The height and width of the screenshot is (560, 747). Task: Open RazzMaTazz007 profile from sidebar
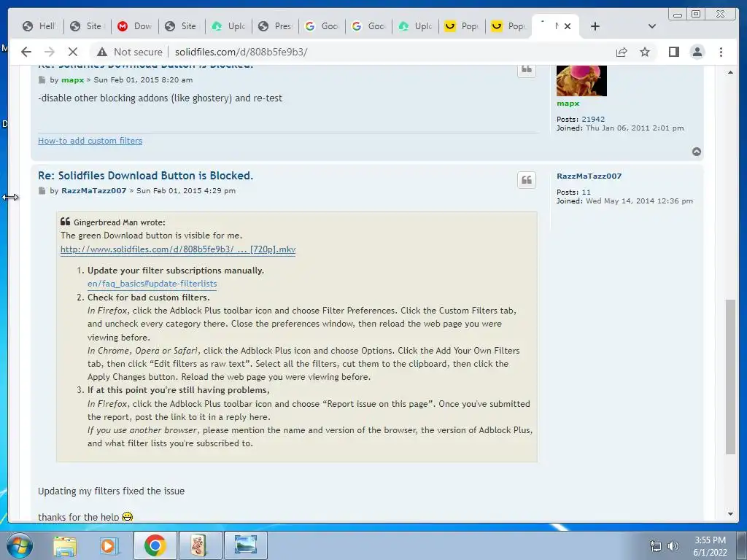coord(589,176)
